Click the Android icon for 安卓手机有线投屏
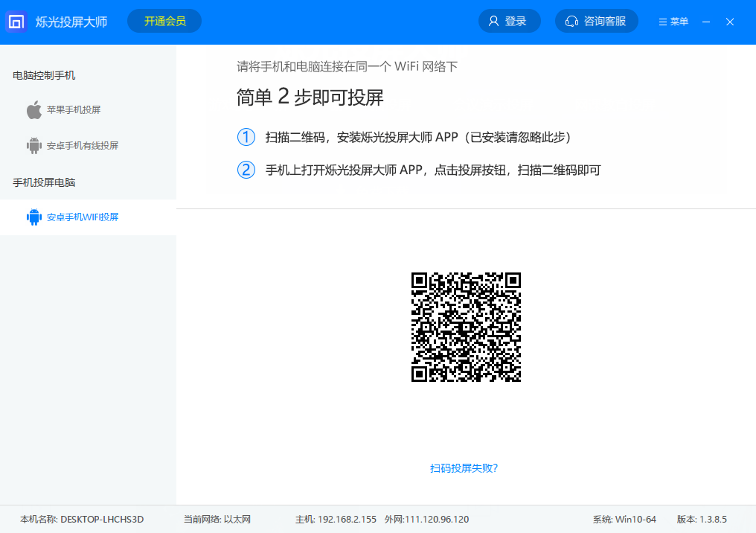Image resolution: width=756 pixels, height=533 pixels. coord(34,145)
